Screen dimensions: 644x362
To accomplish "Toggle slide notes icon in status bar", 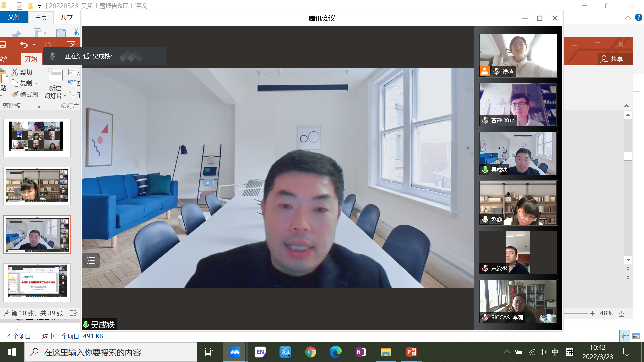I will tap(73, 313).
